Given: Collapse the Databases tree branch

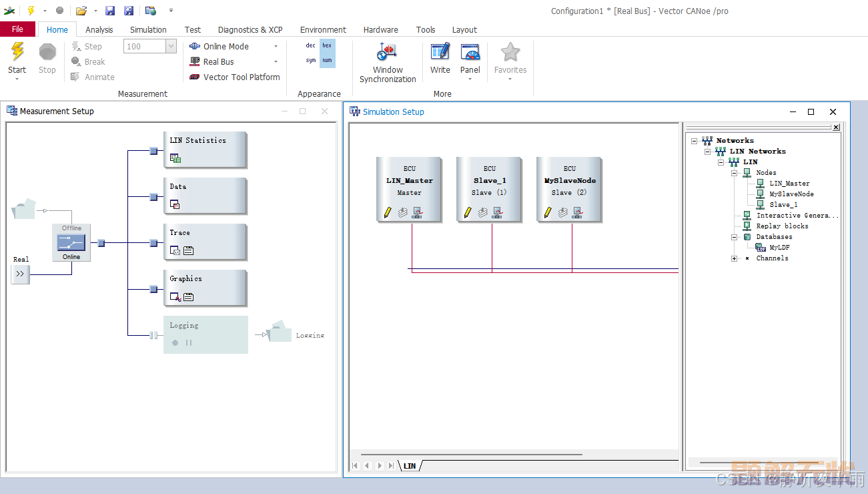Looking at the screenshot, I should pos(734,237).
